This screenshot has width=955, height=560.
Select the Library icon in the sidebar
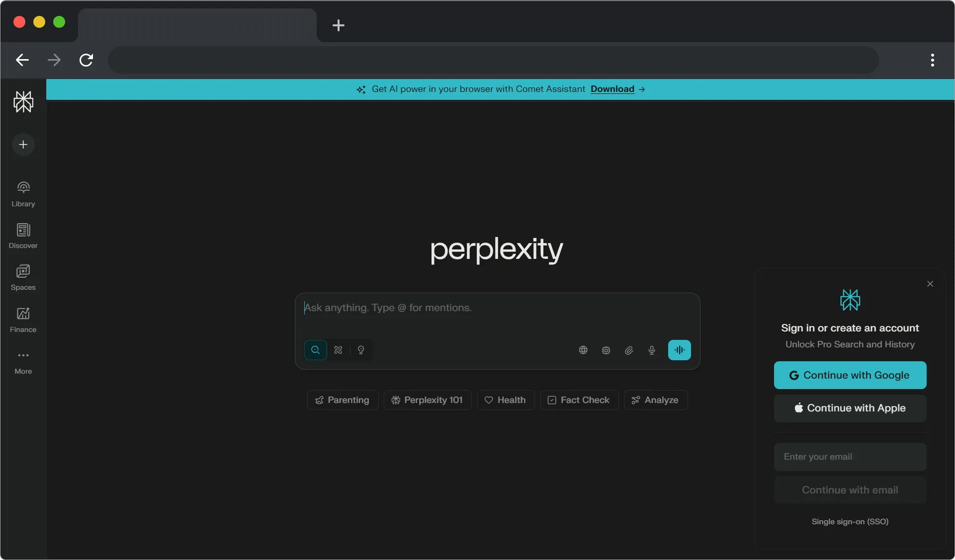click(23, 193)
